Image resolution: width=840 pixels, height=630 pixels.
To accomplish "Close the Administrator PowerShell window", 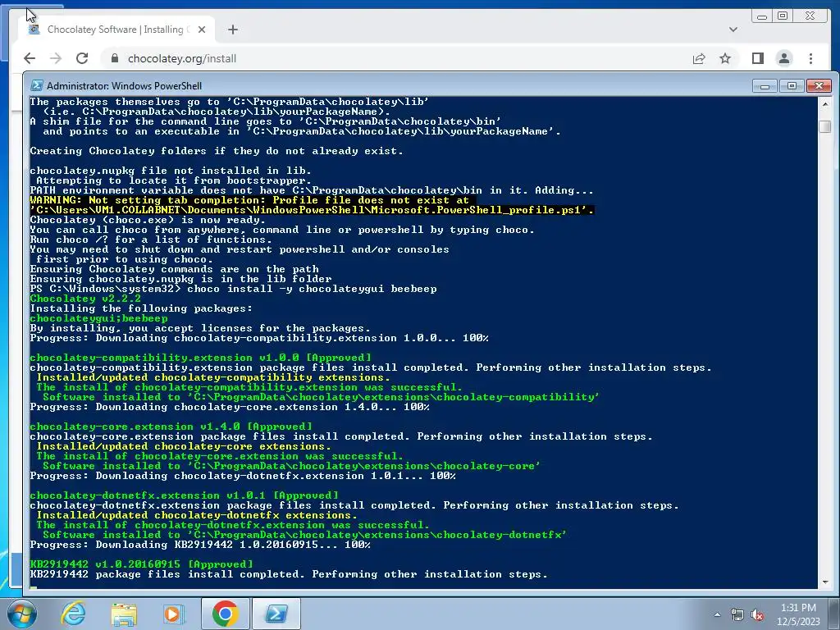I will 819,85.
